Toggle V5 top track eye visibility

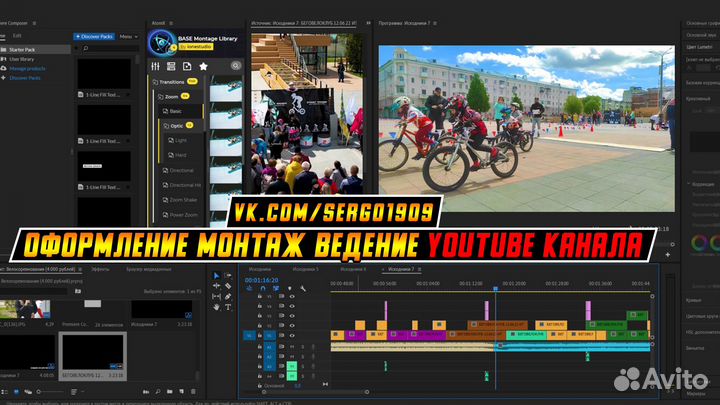click(x=292, y=297)
